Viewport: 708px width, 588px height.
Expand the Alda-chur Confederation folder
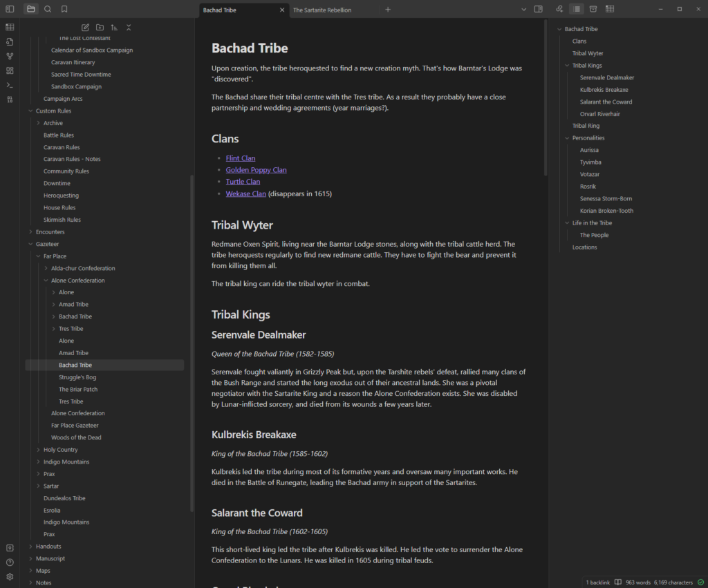click(x=46, y=269)
